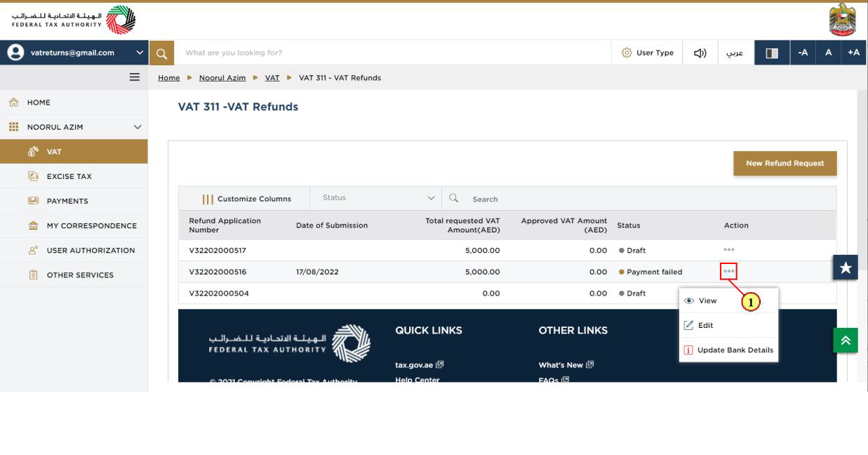Click refund number V32202000516
This screenshot has width=868, height=455.
(218, 272)
